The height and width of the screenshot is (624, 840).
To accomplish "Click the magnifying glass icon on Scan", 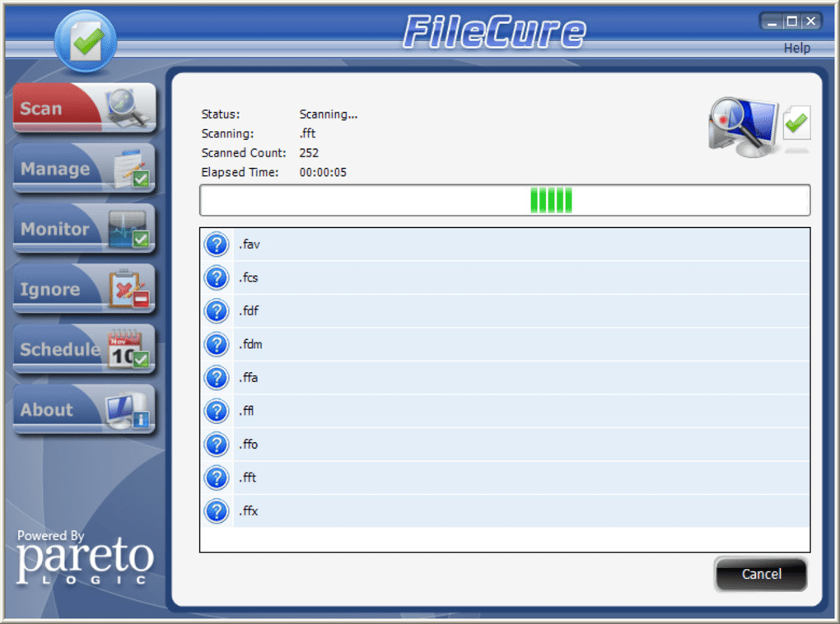I will [x=128, y=107].
